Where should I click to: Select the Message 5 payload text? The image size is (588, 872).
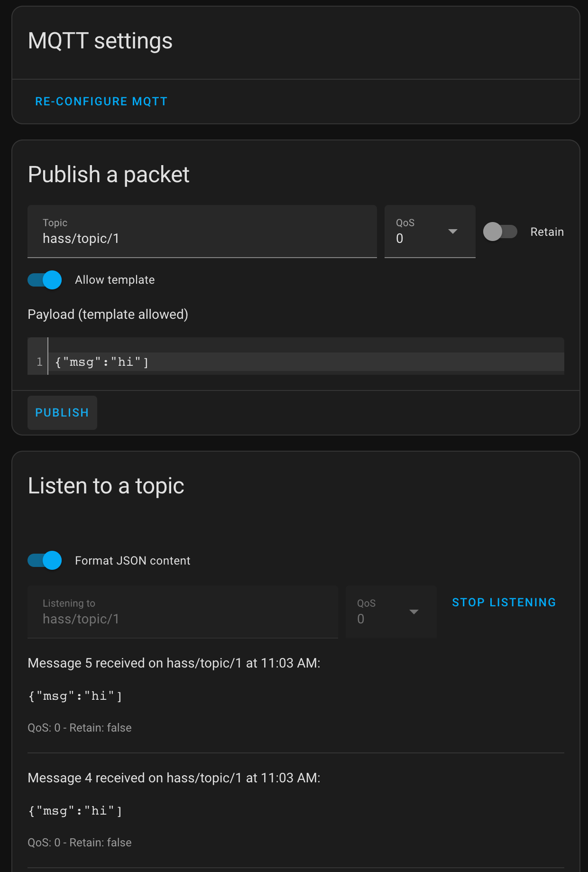[x=75, y=696]
